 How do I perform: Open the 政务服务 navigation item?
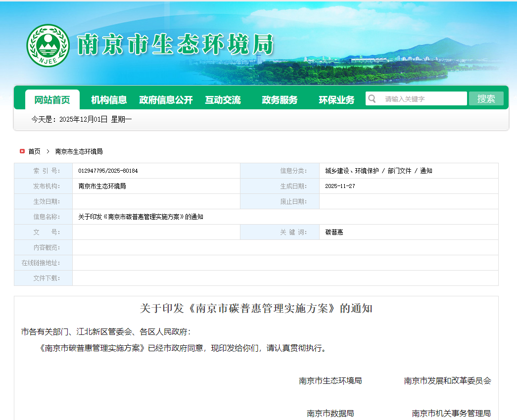click(280, 100)
